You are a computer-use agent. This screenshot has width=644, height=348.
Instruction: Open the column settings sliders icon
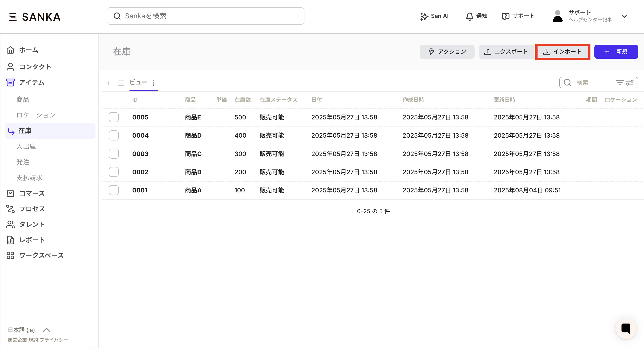click(630, 83)
